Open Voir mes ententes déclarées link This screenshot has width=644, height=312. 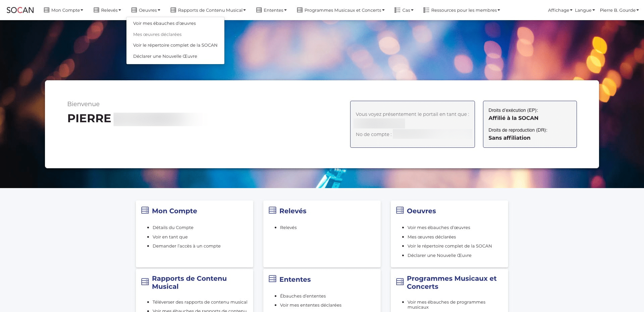[311, 305]
